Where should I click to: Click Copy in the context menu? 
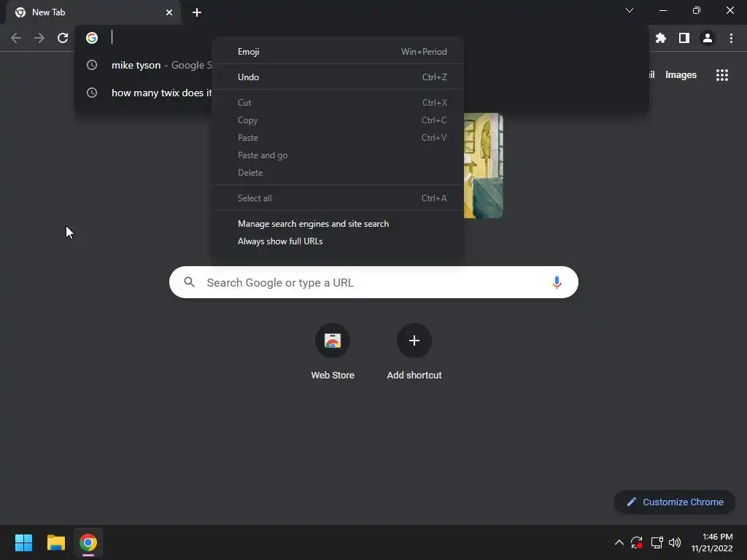click(x=338, y=120)
